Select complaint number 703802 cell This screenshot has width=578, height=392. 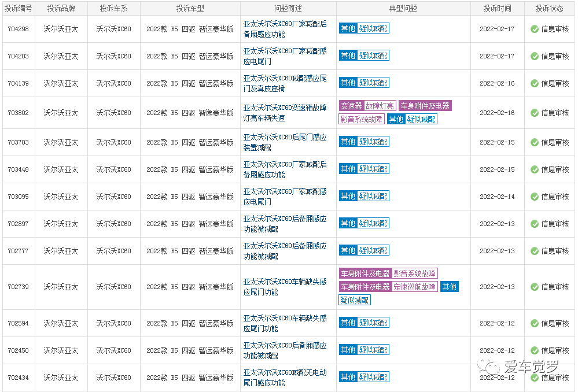[19, 113]
